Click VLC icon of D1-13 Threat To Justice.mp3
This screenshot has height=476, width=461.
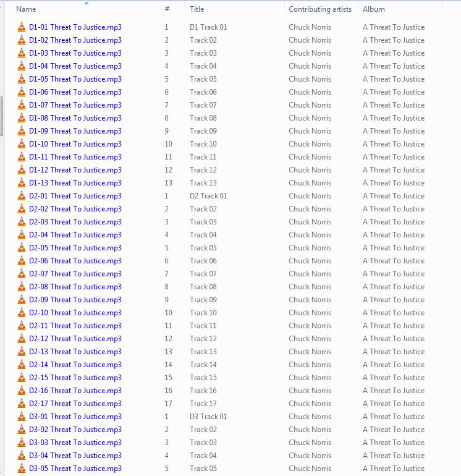[x=22, y=183]
